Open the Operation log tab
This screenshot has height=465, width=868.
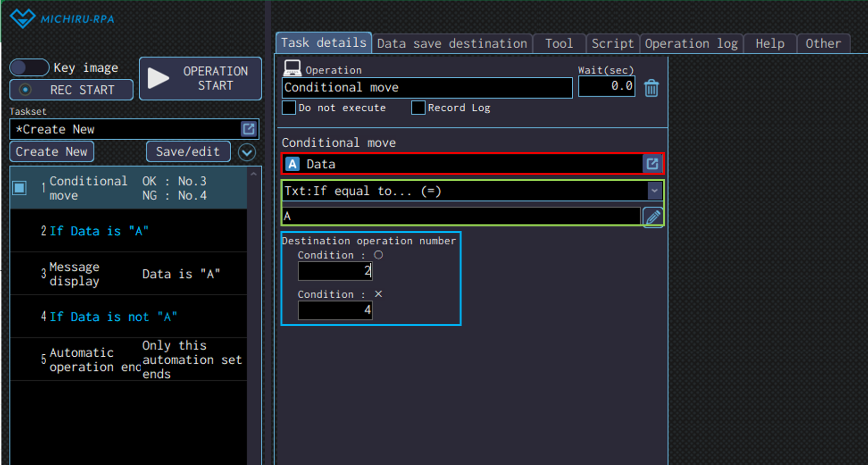(691, 44)
